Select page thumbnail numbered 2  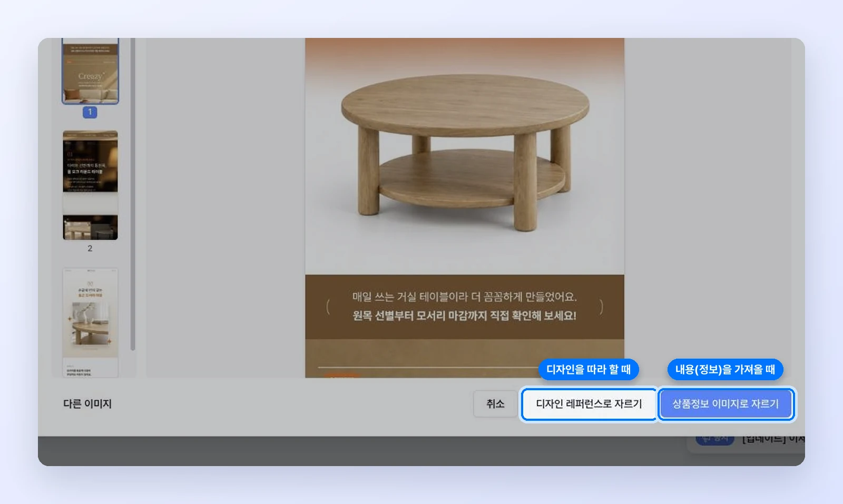[x=90, y=185]
